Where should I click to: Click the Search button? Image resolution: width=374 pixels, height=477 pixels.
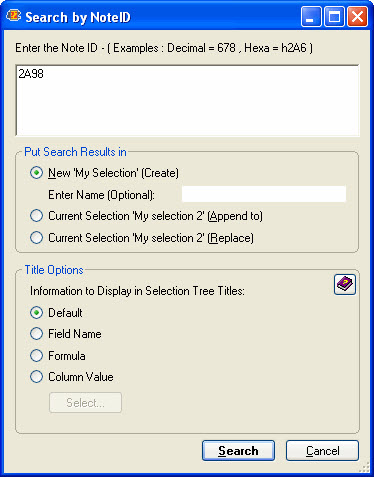click(x=238, y=451)
